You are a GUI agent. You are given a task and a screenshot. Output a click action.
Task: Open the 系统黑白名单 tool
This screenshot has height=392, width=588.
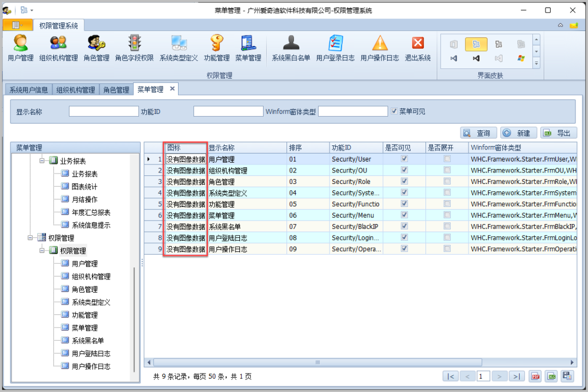[x=291, y=47]
